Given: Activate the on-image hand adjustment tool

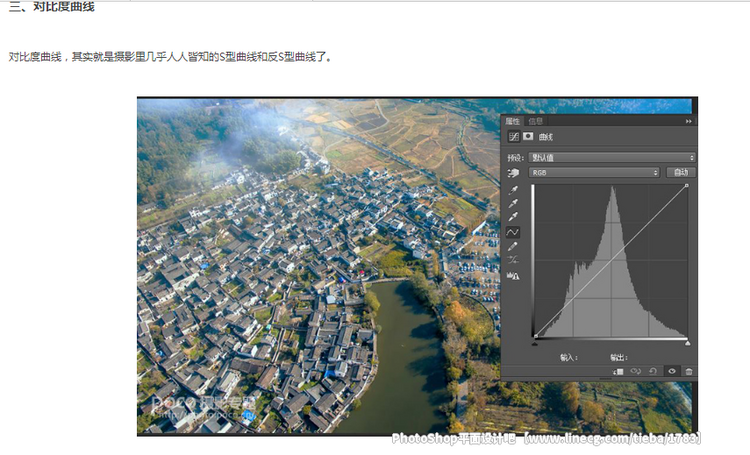Looking at the screenshot, I should click(x=513, y=173).
